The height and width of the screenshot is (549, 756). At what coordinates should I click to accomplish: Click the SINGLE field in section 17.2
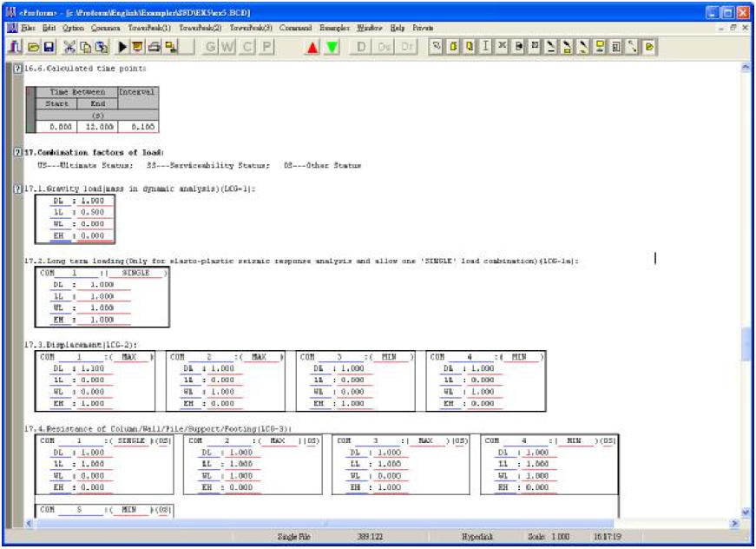136,273
